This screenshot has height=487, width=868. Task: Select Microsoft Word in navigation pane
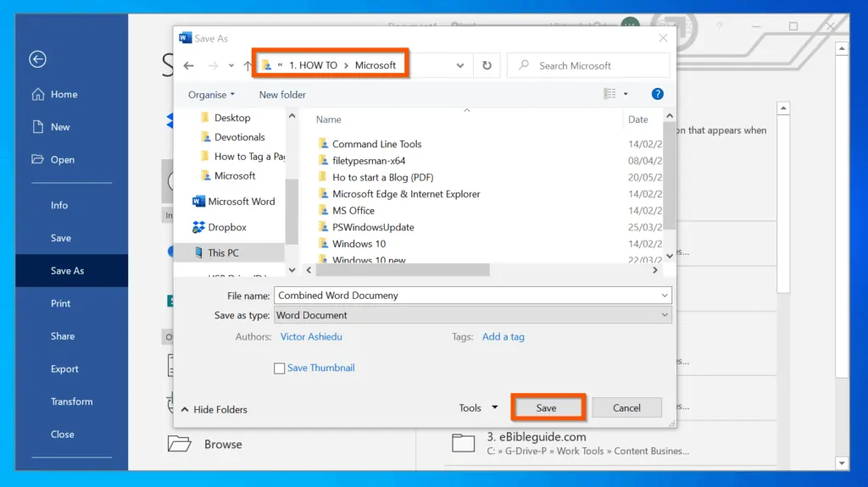click(x=241, y=202)
